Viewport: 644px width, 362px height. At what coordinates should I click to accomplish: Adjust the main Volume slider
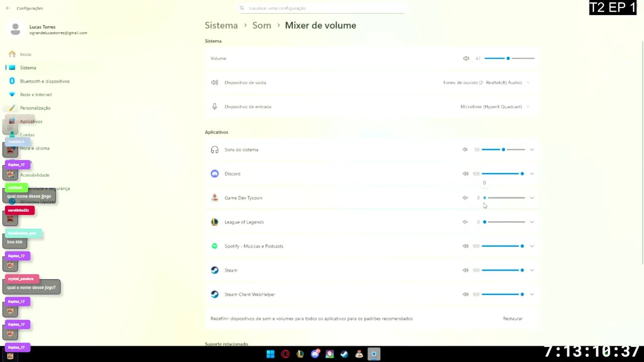coord(509,58)
